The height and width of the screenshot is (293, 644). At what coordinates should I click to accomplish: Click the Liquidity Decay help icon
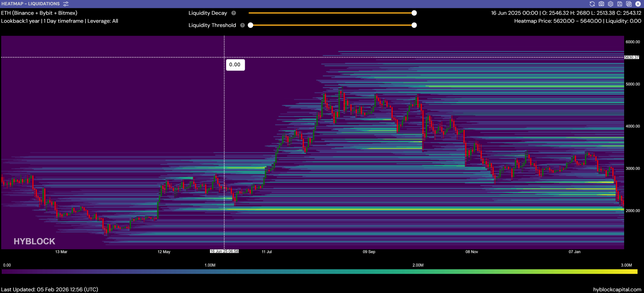click(x=234, y=13)
